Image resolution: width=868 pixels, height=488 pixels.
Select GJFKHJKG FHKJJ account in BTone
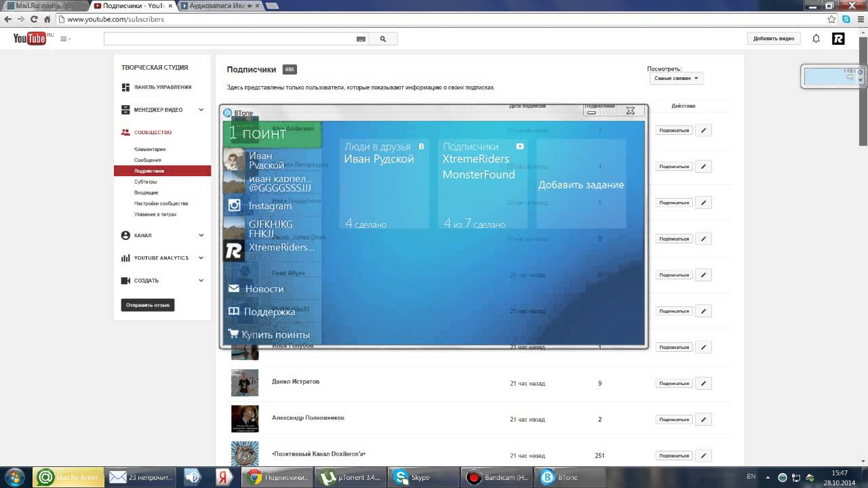271,228
